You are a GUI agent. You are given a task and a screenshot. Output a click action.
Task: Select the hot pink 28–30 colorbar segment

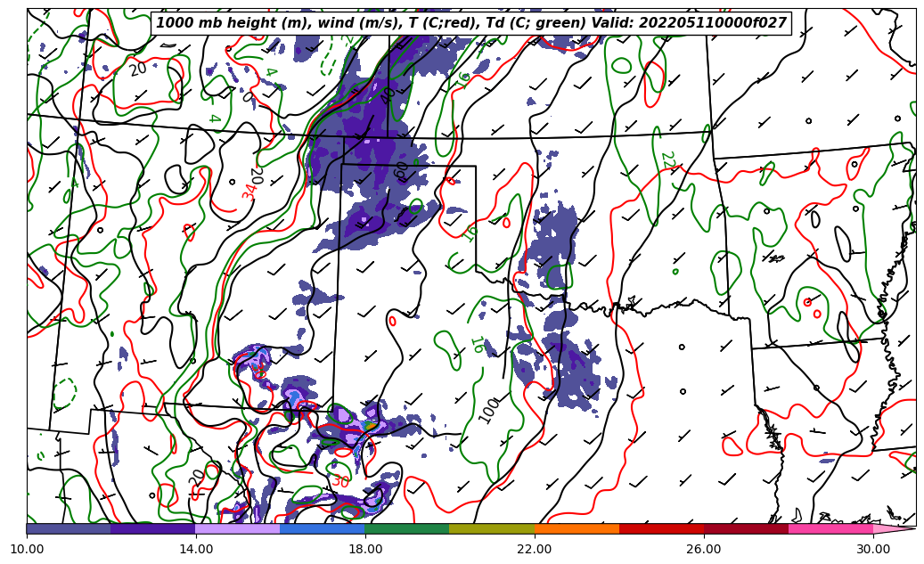click(x=831, y=528)
